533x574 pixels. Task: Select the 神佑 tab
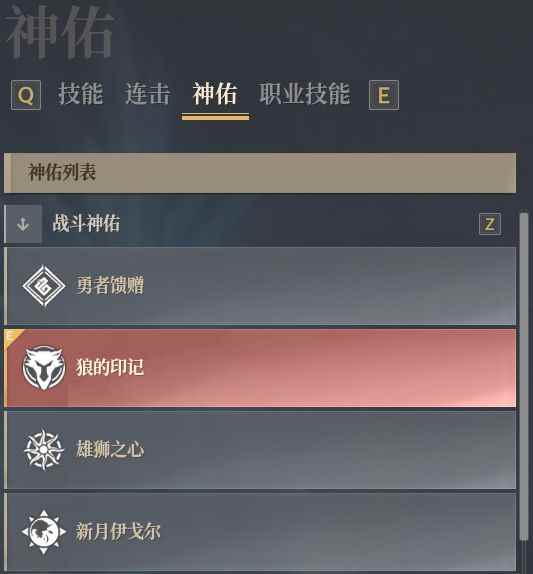point(215,94)
